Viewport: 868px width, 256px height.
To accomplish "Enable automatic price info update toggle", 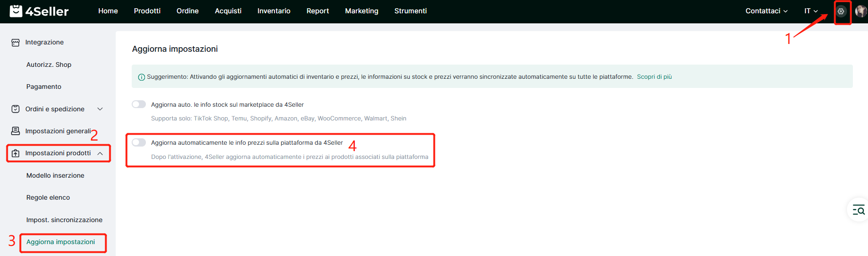I will 139,142.
